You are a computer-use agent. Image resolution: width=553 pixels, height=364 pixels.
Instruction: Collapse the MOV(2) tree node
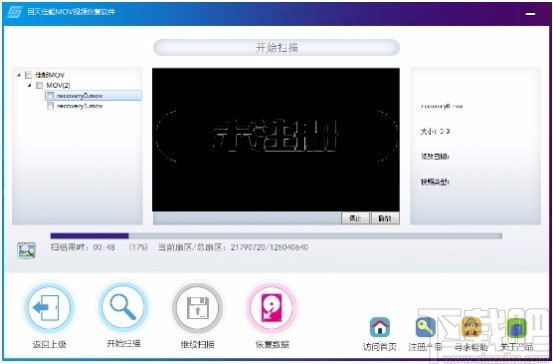pos(30,85)
